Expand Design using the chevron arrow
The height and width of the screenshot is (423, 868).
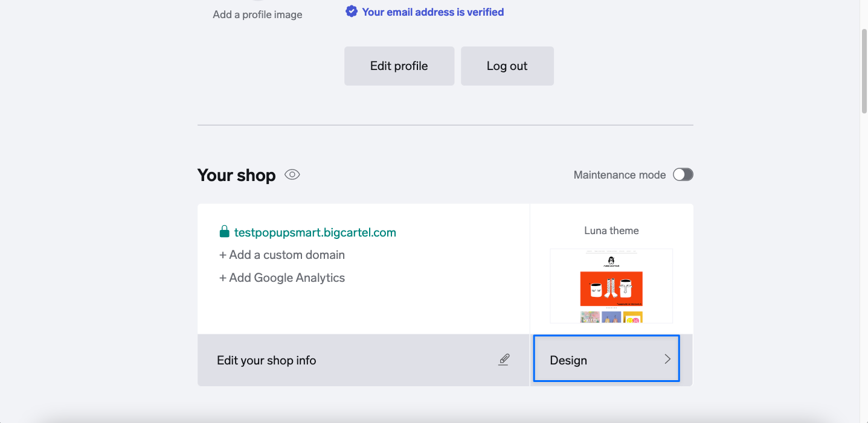click(667, 360)
